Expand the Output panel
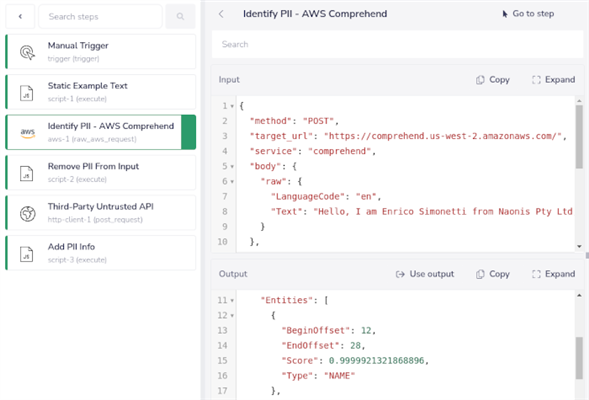This screenshot has height=400, width=589. coord(554,274)
